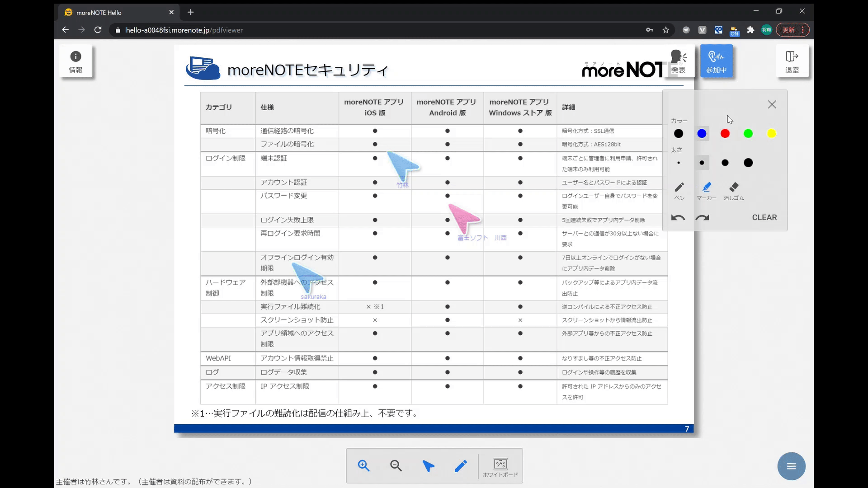Screen dimensions: 868x488
Task: Select the ペン pen tool
Action: pyautogui.click(x=679, y=191)
